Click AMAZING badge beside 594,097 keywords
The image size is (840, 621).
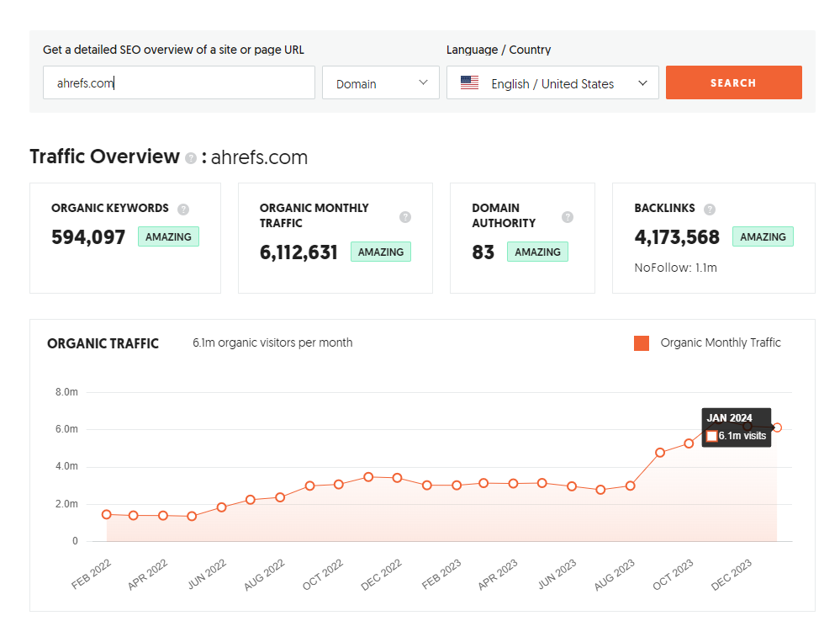click(168, 236)
